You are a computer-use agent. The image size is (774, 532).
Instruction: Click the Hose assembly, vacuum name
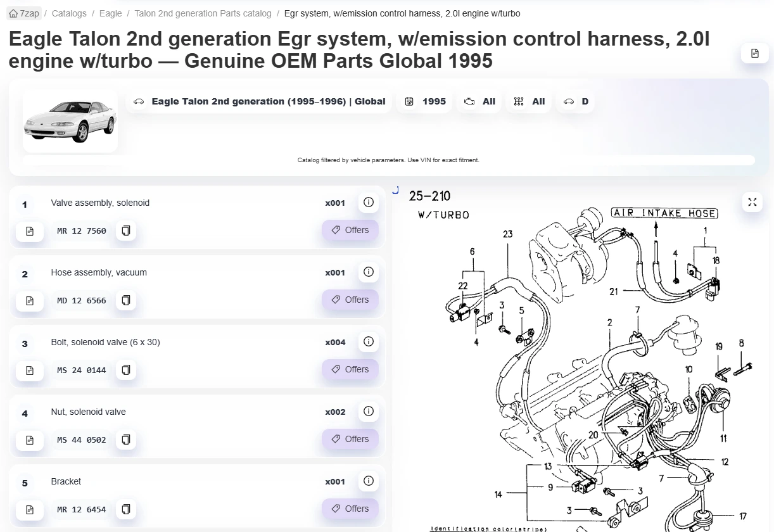click(99, 272)
